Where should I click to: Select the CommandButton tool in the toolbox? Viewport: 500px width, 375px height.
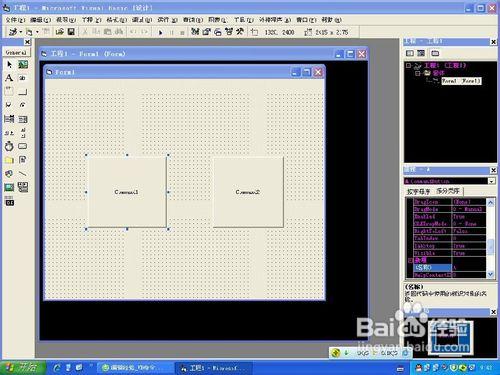pos(23,91)
